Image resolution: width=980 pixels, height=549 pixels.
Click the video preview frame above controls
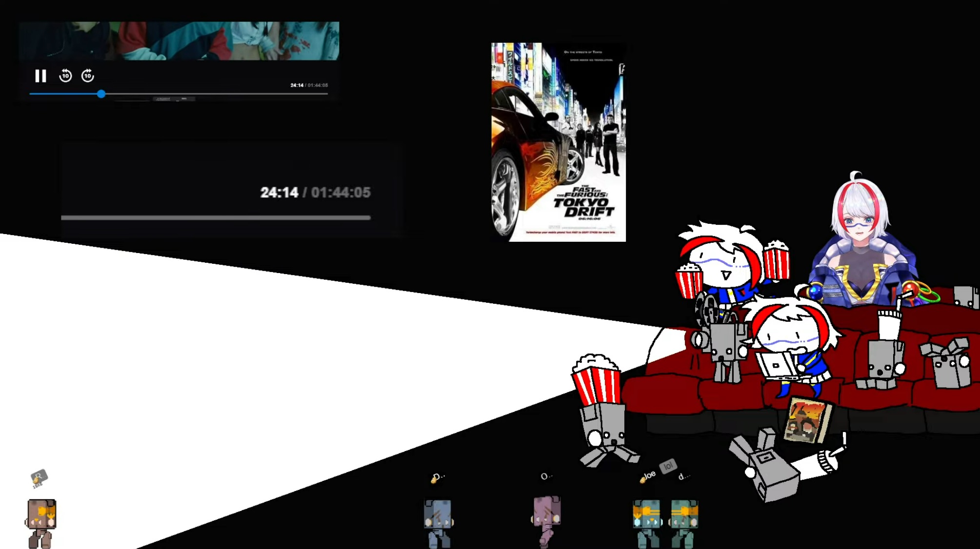[x=179, y=41]
